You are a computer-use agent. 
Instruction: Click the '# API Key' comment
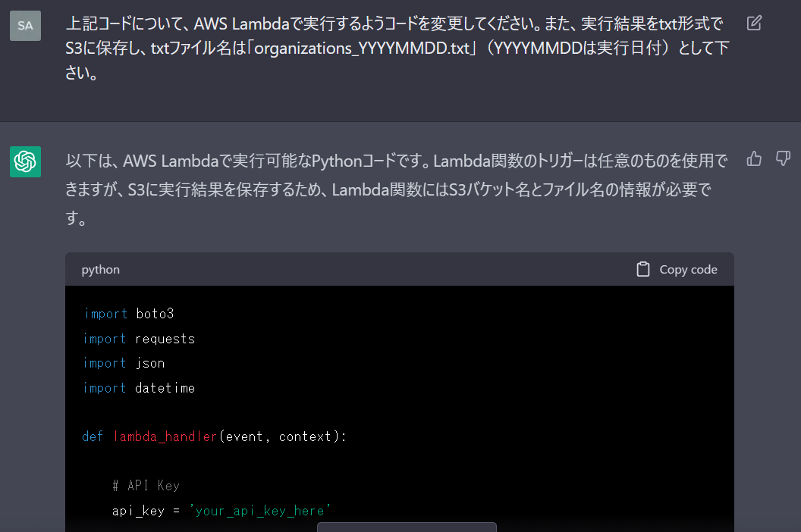click(146, 486)
